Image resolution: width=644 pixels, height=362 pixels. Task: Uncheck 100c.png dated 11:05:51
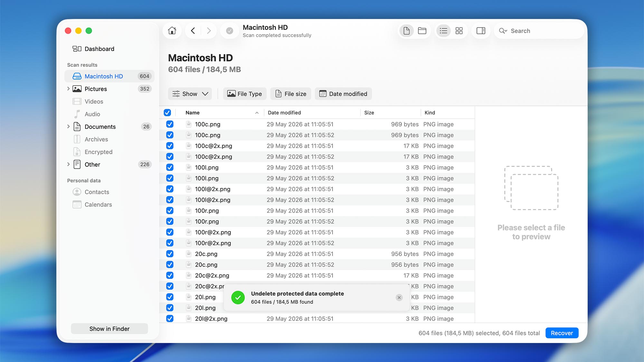pos(170,124)
